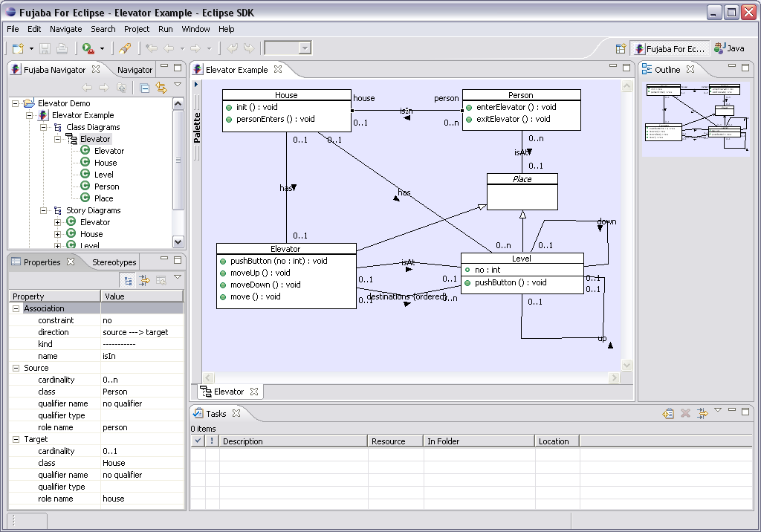The width and height of the screenshot is (761, 532).
Task: Collapse the Elevator Example tree node
Action: [30, 115]
